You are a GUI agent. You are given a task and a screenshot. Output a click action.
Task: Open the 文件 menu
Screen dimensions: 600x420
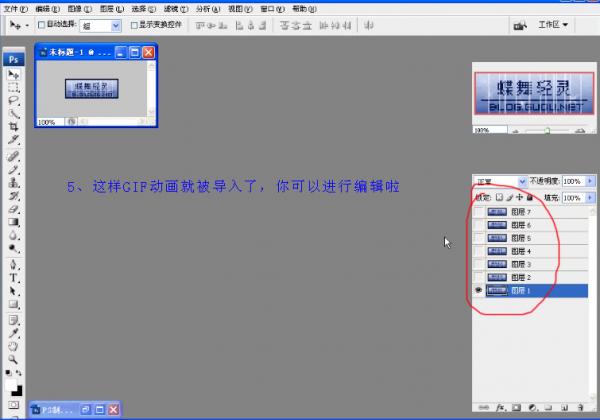[16, 8]
